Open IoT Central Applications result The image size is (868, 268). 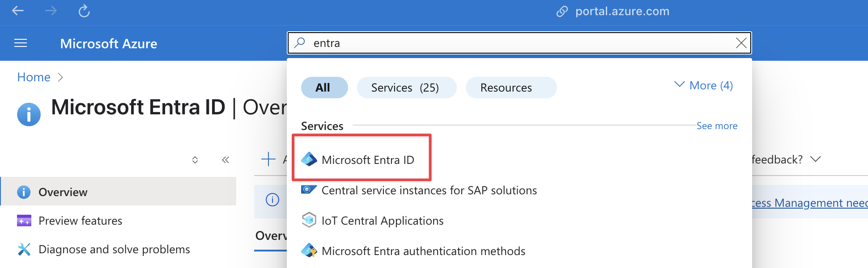[x=383, y=221]
